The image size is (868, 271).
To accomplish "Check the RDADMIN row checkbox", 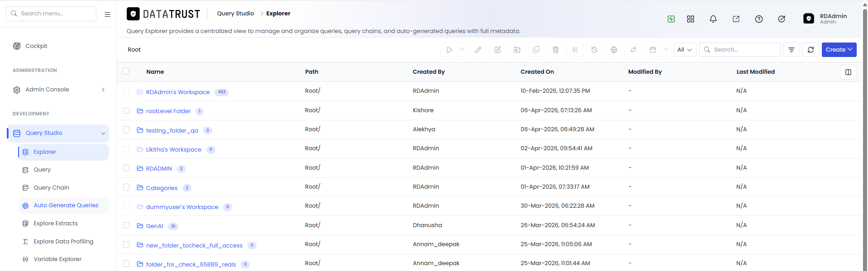I will click(126, 168).
